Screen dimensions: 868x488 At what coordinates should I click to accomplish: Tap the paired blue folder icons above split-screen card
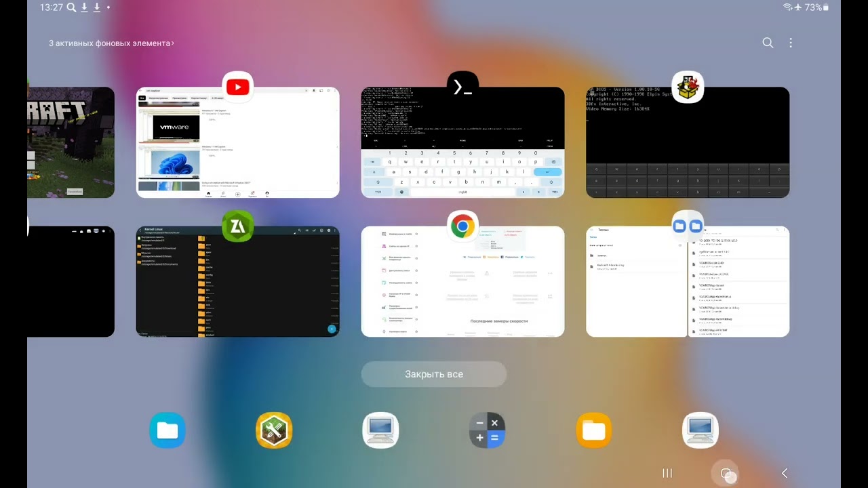click(x=688, y=226)
